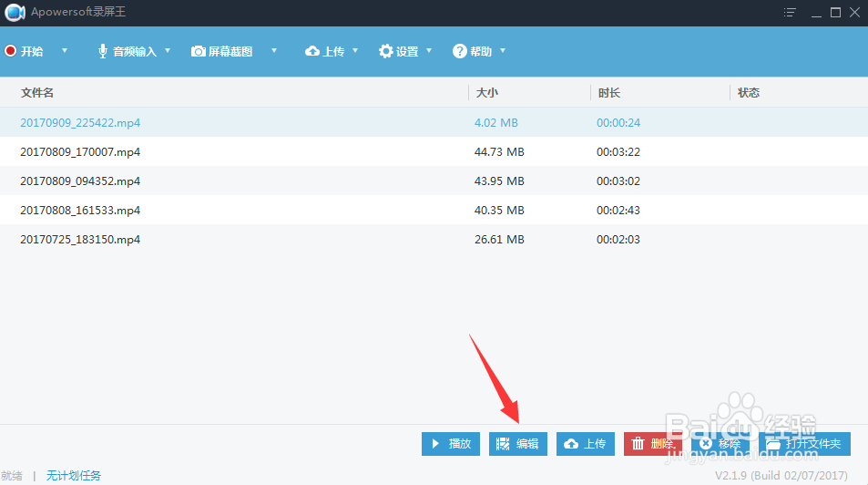
Task: Open the title bar list menu icon
Action: (x=790, y=12)
